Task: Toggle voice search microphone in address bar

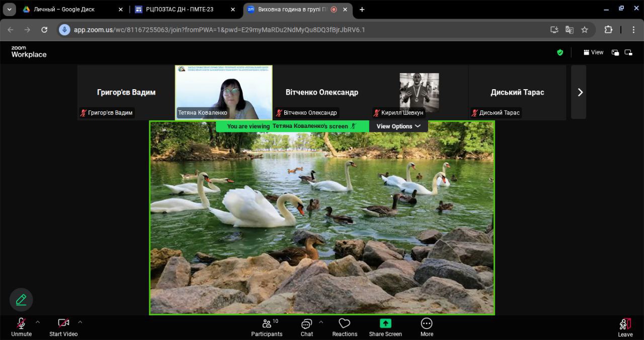Action: pyautogui.click(x=64, y=30)
